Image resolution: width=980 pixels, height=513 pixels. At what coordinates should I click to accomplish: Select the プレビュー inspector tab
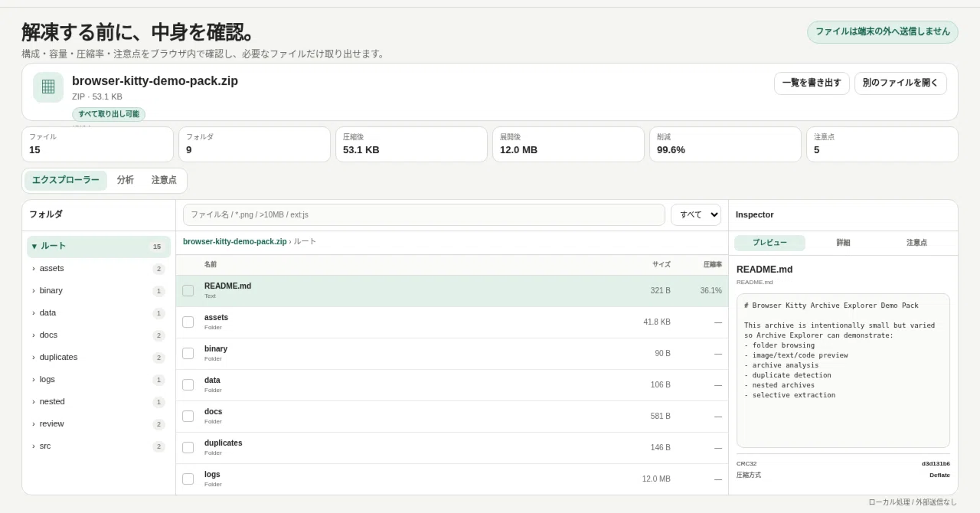pyautogui.click(x=769, y=243)
